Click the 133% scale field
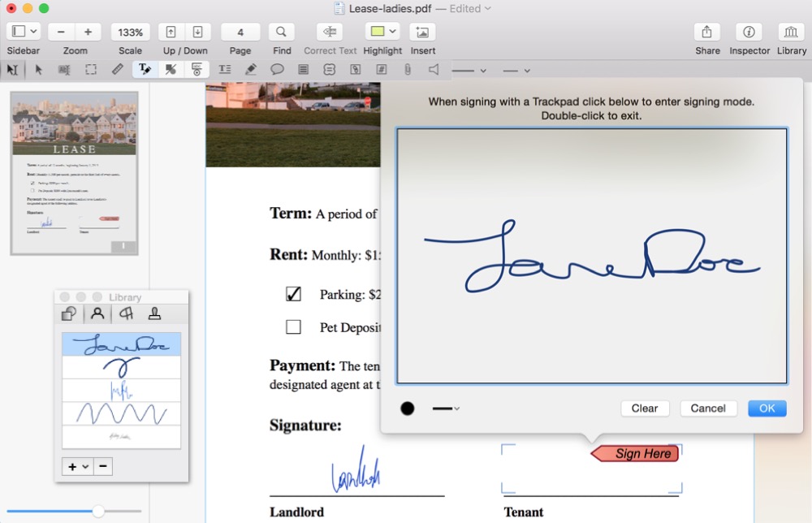Screen dimensions: 812x523 pos(130,32)
